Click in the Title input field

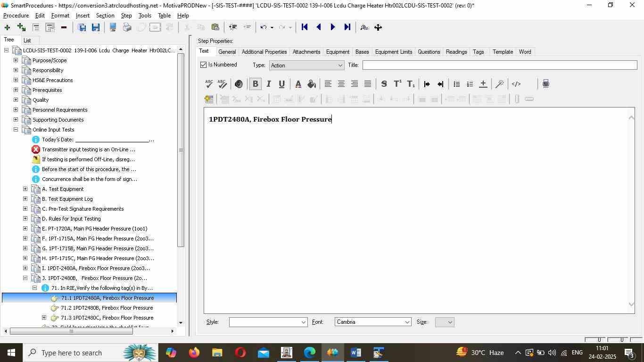pyautogui.click(x=500, y=65)
